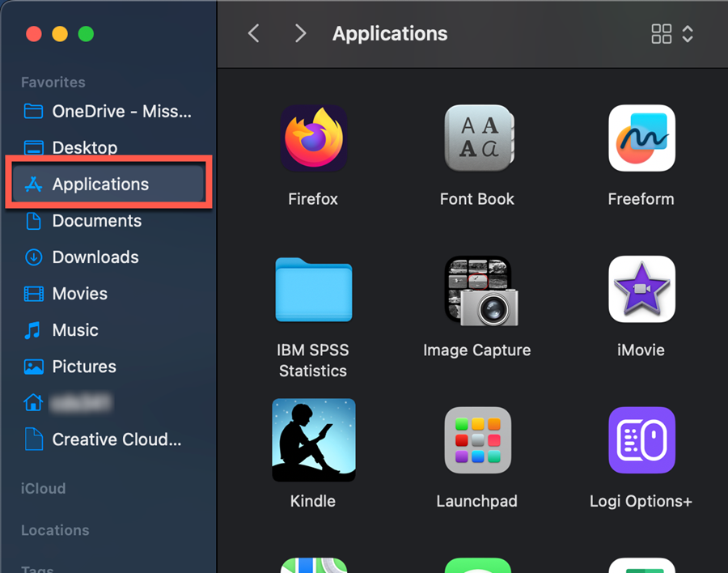The width and height of the screenshot is (728, 573).
Task: Open Movies in the sidebar
Action: click(x=108, y=294)
